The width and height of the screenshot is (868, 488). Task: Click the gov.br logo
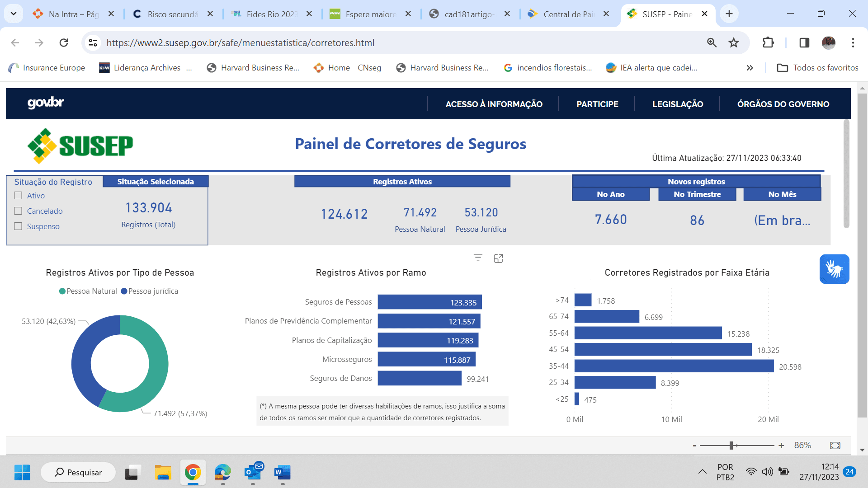tap(46, 103)
